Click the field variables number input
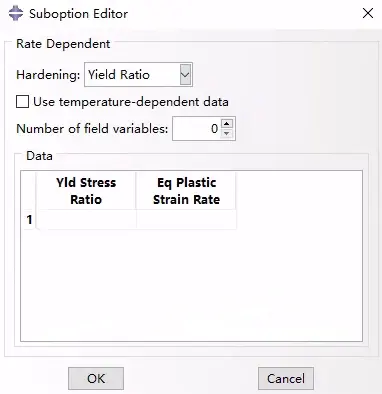Image resolution: width=382 pixels, height=394 pixels. [x=196, y=128]
